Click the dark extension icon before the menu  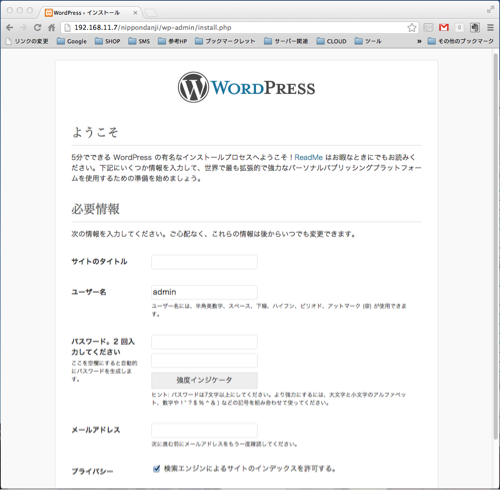point(475,27)
